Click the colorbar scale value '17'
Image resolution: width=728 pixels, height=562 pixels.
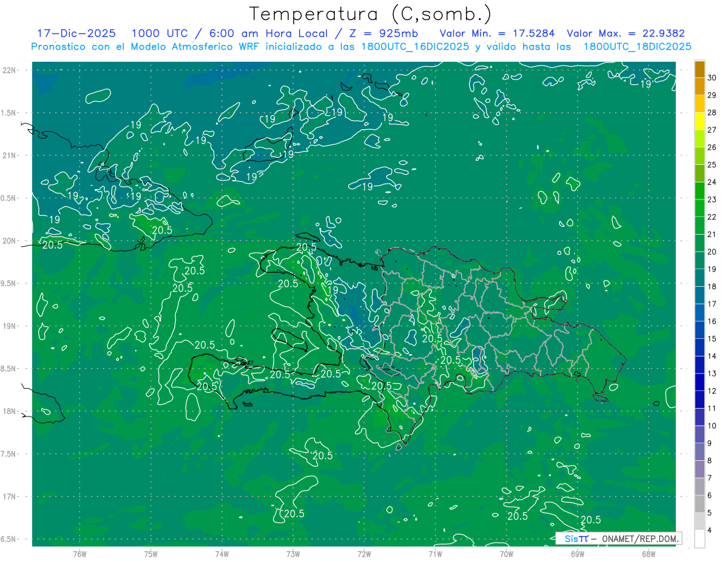tap(712, 304)
